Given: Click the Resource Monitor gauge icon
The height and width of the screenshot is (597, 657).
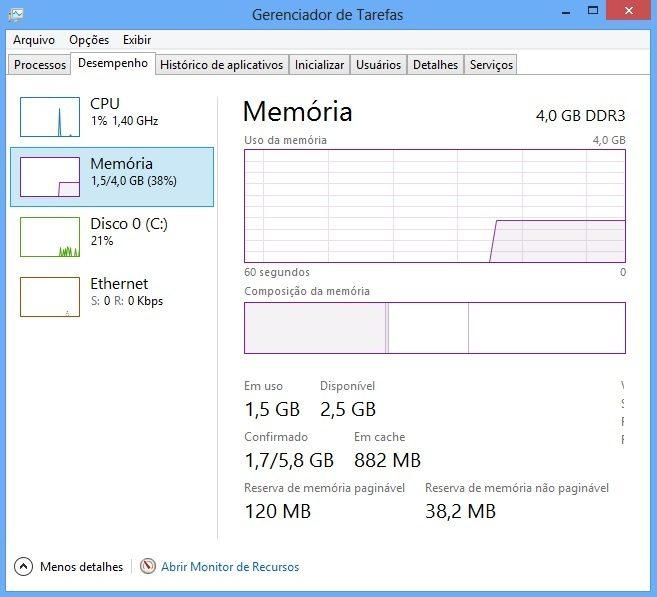Looking at the screenshot, I should (x=148, y=567).
